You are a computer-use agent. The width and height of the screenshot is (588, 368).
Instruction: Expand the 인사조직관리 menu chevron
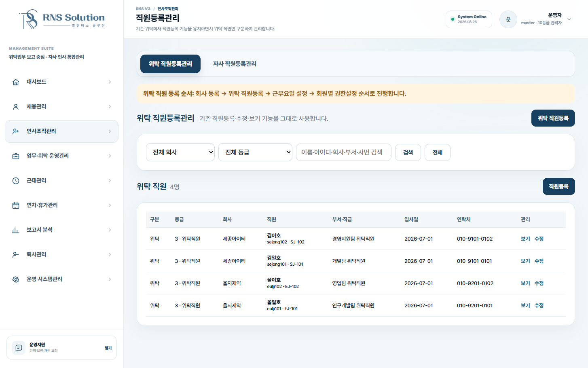[x=110, y=131]
